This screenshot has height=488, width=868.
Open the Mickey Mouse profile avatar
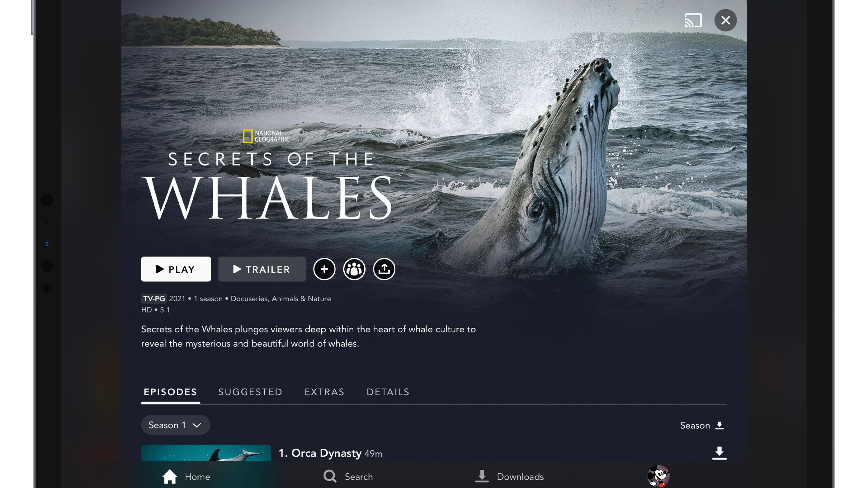point(658,476)
